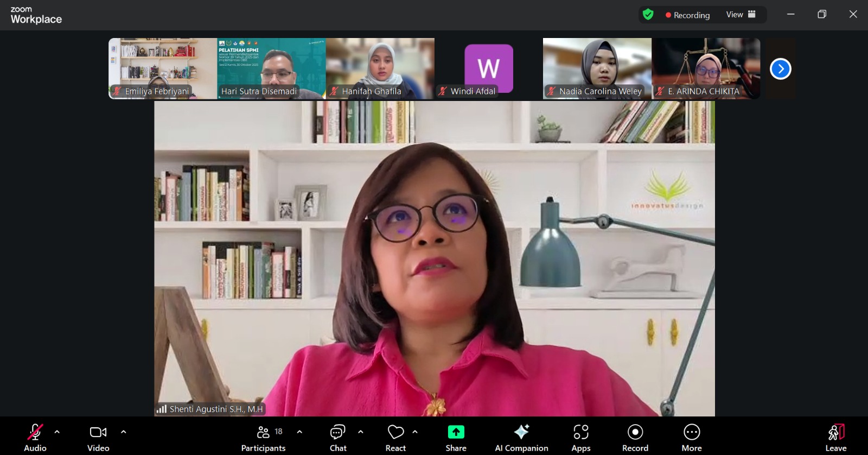Image resolution: width=868 pixels, height=455 pixels.
Task: Open the Apps icon
Action: pos(580,432)
